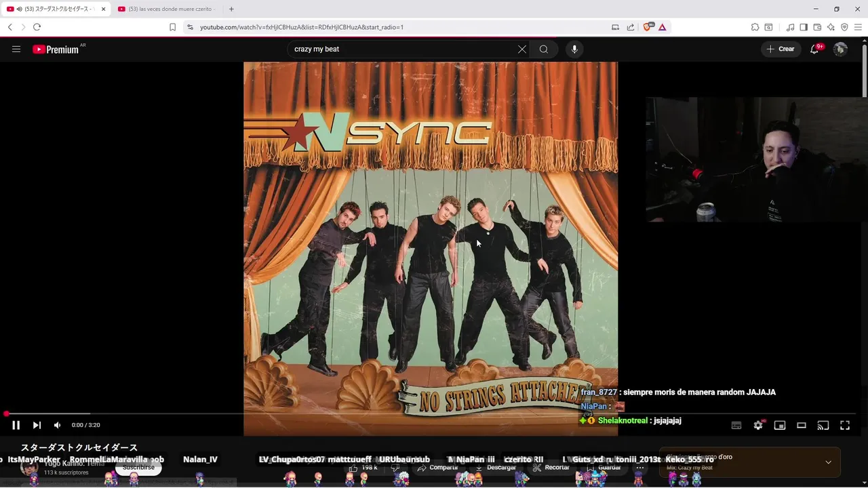Viewport: 868px width, 488px height.
Task: Open player settings gear menu
Action: 758,425
